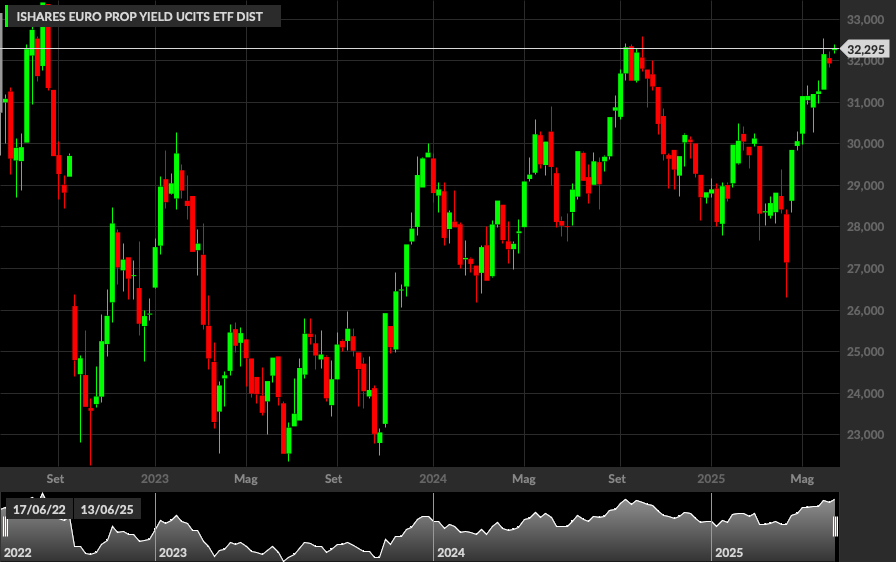
Task: Click the 2024 label in navigator strip
Action: 451,552
